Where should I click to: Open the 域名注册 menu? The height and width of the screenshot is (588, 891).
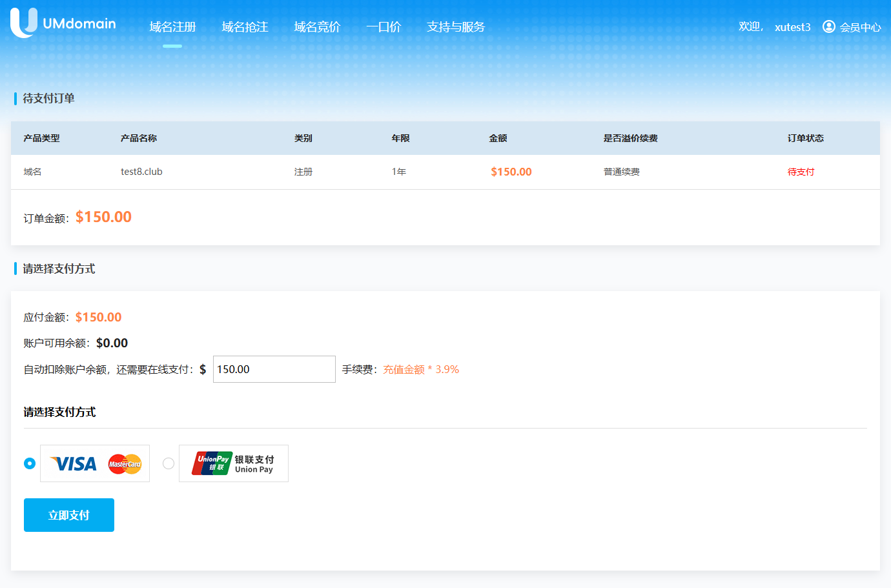coord(172,27)
